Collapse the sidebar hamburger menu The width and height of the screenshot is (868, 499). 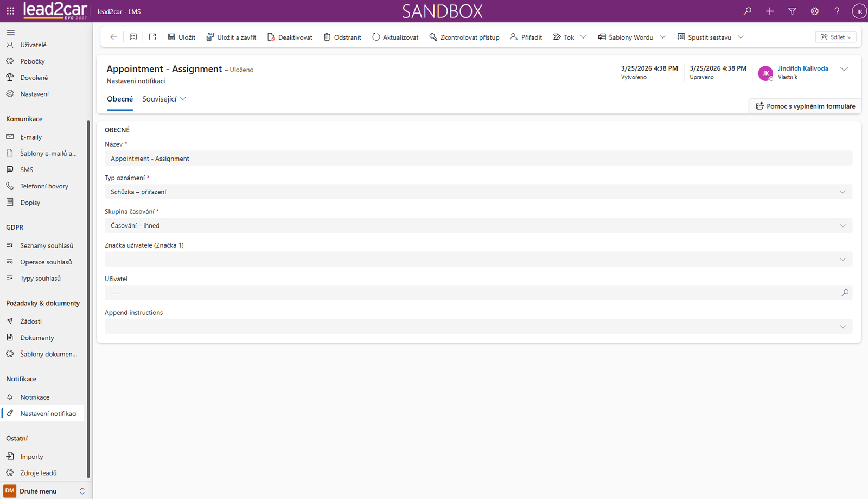click(11, 32)
